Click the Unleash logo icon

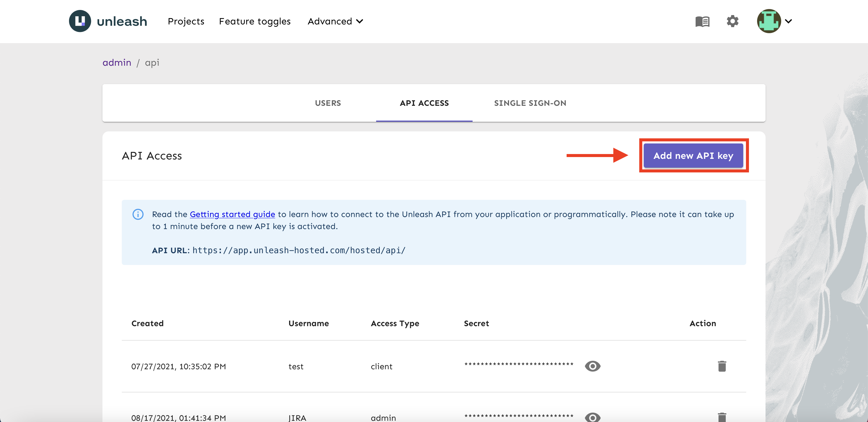pos(80,21)
